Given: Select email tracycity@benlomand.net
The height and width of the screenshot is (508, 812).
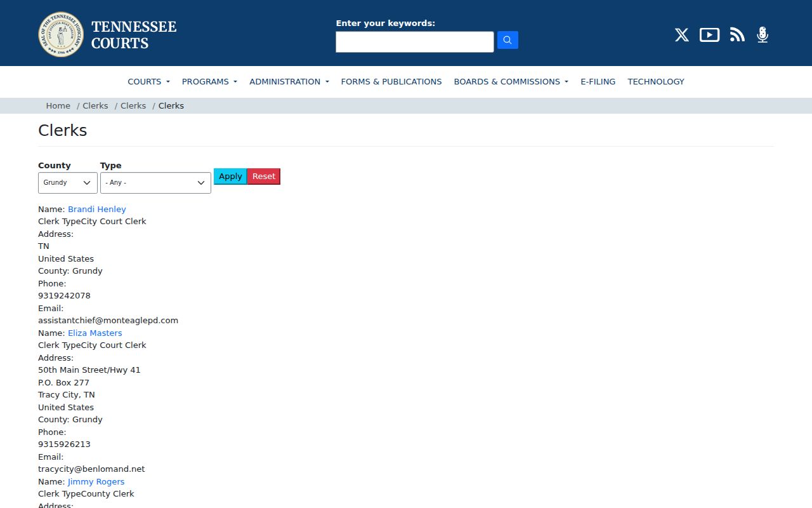Looking at the screenshot, I should (91, 469).
